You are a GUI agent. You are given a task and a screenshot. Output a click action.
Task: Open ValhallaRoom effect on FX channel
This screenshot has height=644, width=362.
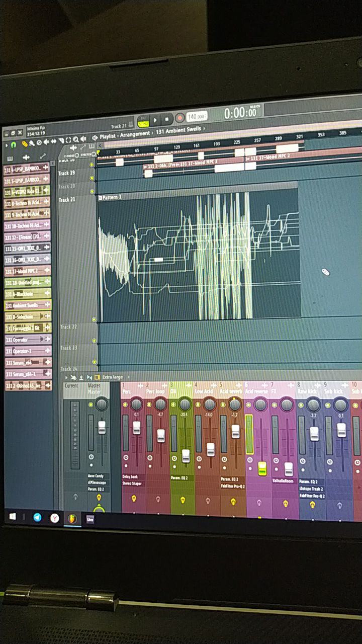click(x=283, y=480)
